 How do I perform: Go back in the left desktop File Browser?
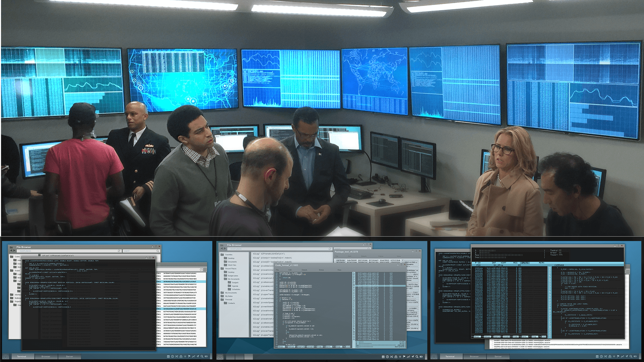[x=11, y=251]
